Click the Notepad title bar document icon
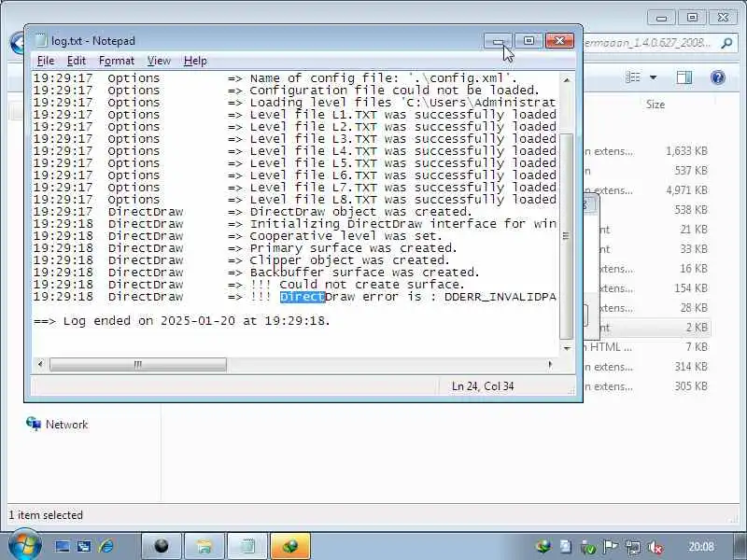 41,41
